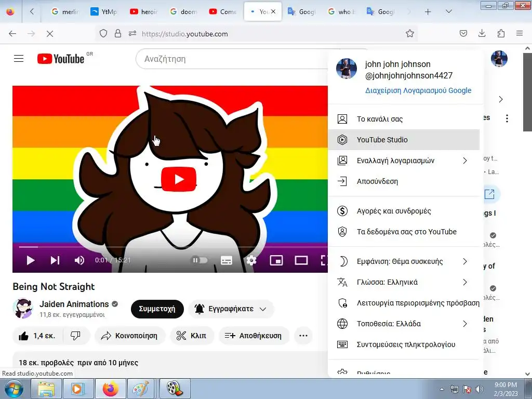Click the Firefox back navigation arrow
Image resolution: width=532 pixels, height=399 pixels.
pyautogui.click(x=12, y=34)
